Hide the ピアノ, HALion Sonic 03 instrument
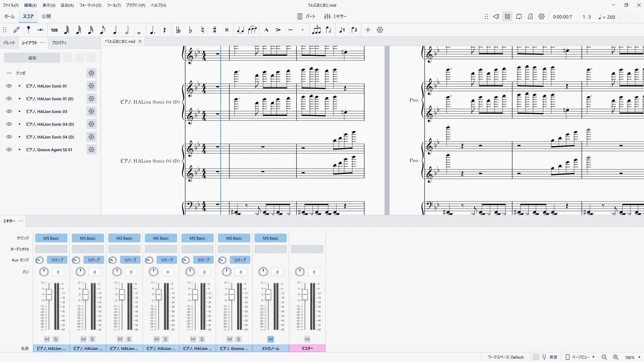Screen dimensions: 644x362 (9, 112)
